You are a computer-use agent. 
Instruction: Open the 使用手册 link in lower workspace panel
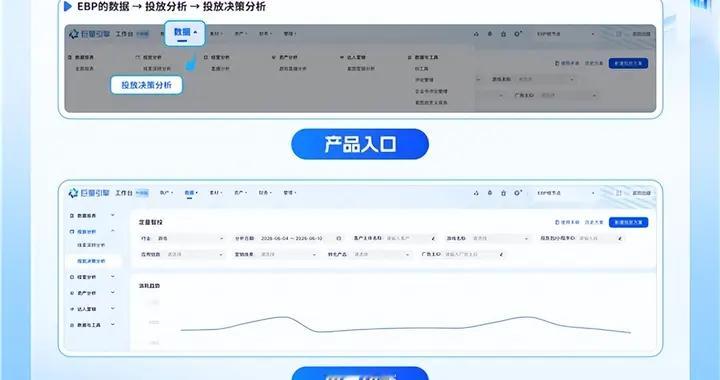coord(567,222)
